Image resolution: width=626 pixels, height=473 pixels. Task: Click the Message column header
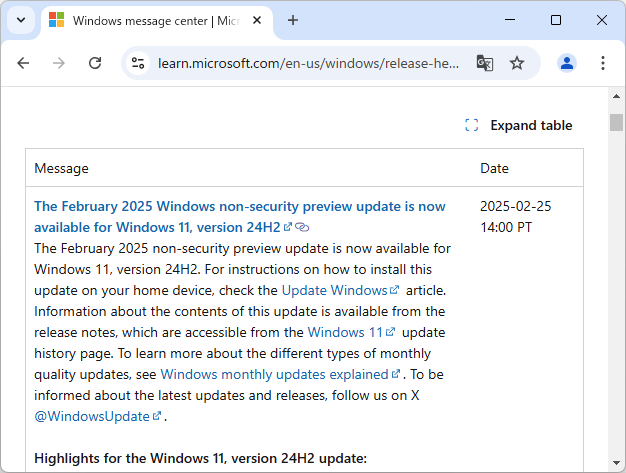point(61,168)
